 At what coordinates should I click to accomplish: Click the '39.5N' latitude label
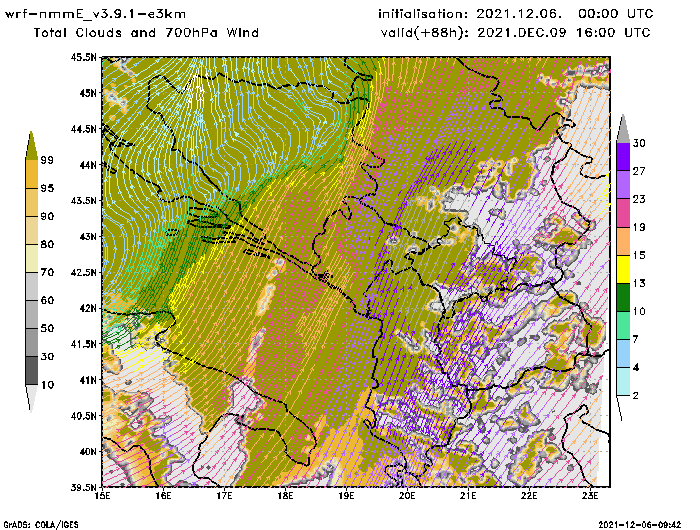[84, 487]
